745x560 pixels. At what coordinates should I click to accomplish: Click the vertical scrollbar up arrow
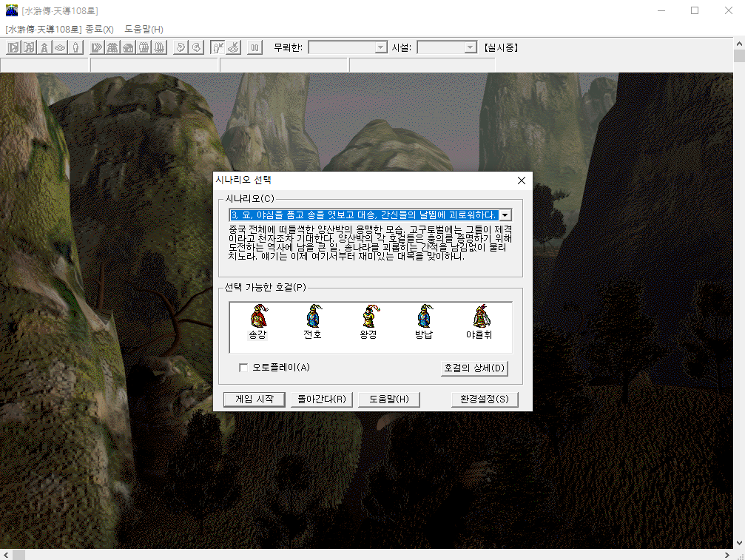coord(739,44)
